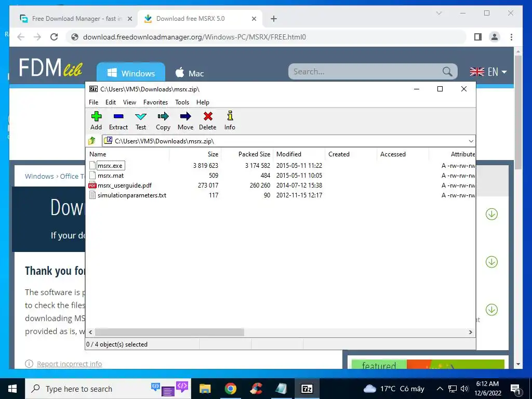The width and height of the screenshot is (532, 399).
Task: Open the Edit menu
Action: coord(111,102)
